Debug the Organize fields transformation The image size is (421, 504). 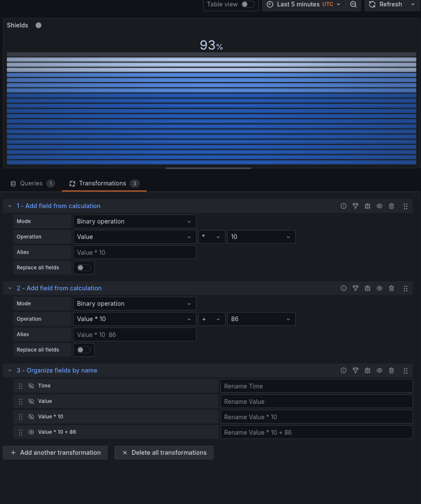(x=368, y=370)
